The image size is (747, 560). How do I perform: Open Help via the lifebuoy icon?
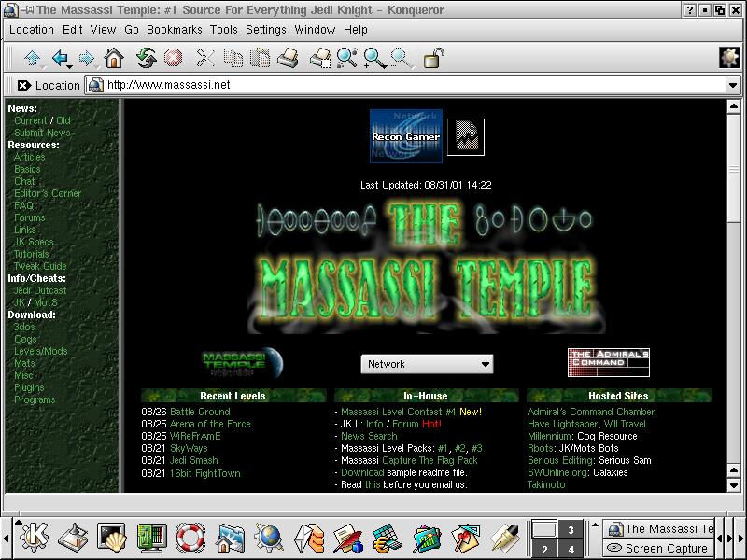190,539
